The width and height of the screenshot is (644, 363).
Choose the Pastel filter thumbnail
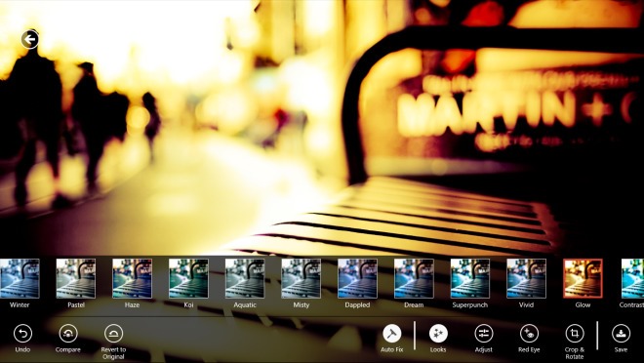tap(76, 278)
